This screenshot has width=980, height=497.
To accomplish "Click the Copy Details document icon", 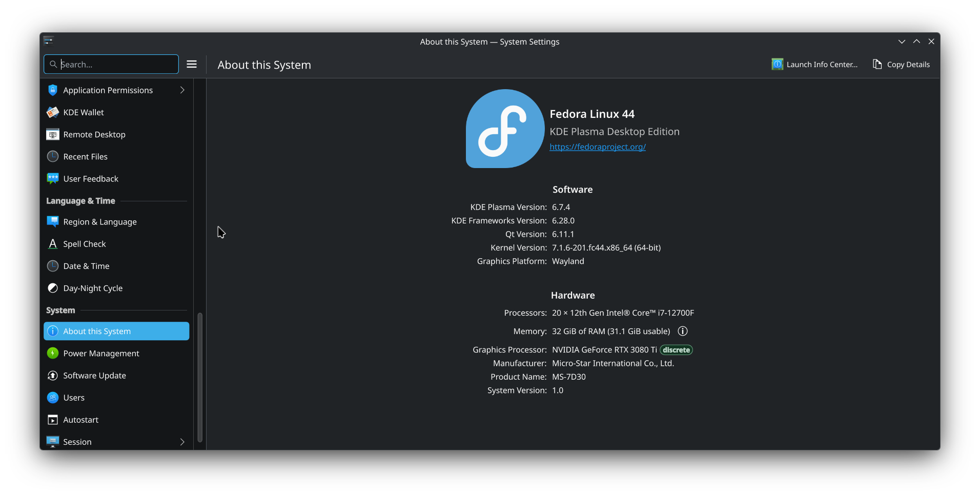I will point(877,64).
